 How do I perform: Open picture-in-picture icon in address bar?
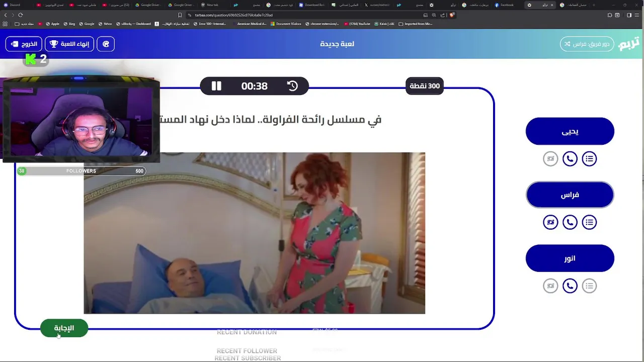[x=426, y=15]
